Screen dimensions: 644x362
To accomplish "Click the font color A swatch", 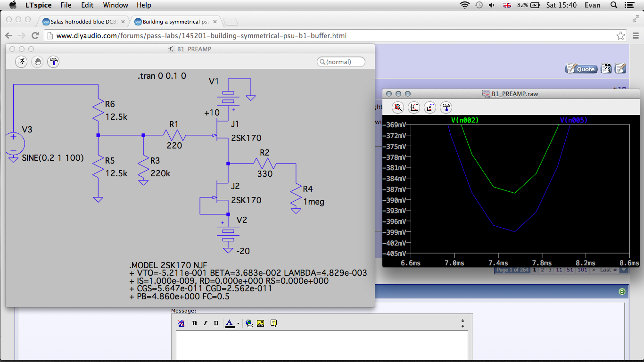I will [x=230, y=323].
